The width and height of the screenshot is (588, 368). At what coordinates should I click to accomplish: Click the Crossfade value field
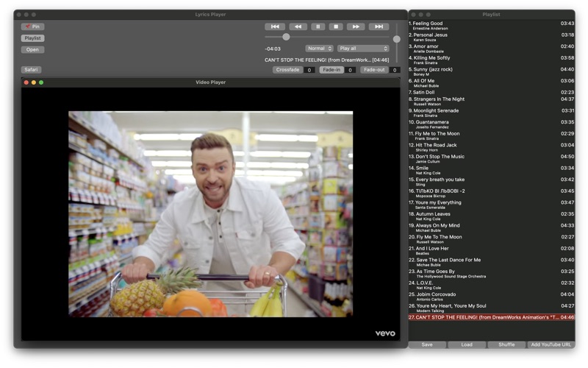(x=309, y=70)
